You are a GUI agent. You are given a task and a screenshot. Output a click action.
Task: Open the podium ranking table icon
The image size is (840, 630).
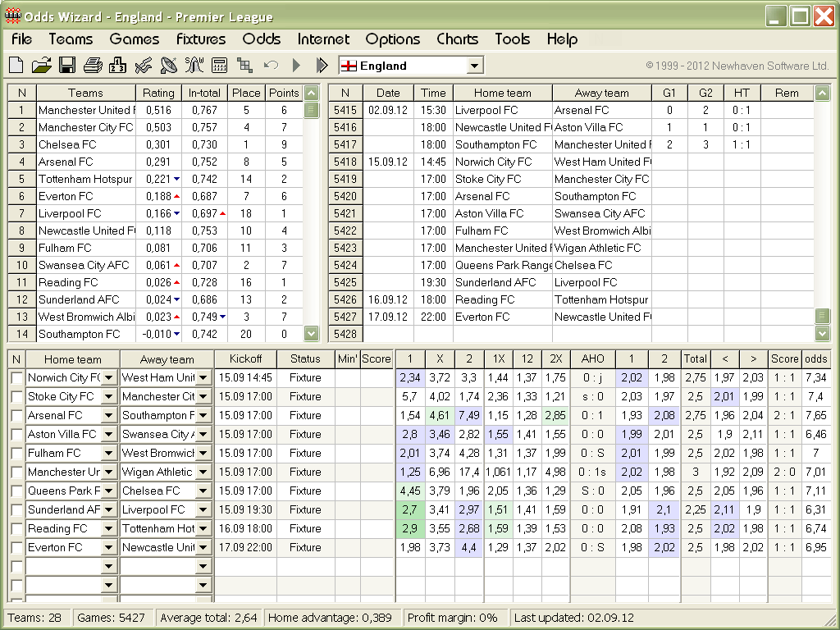click(117, 66)
